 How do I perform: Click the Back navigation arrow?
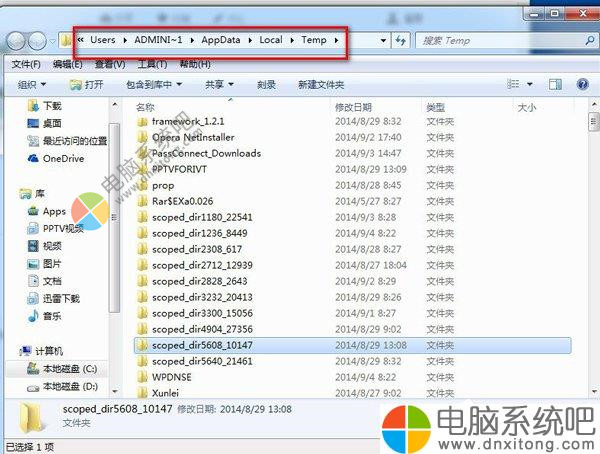coord(17,40)
